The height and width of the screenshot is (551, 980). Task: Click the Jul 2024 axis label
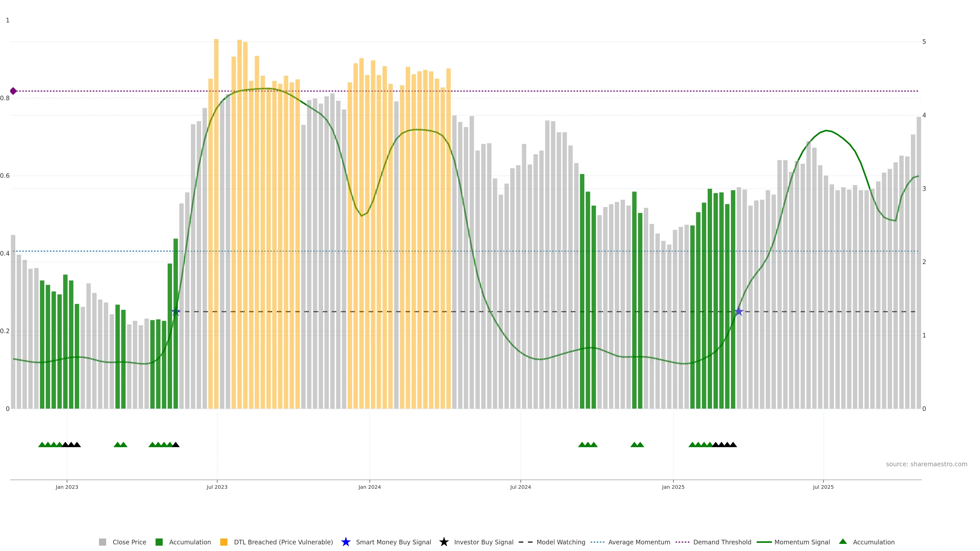pos(520,487)
